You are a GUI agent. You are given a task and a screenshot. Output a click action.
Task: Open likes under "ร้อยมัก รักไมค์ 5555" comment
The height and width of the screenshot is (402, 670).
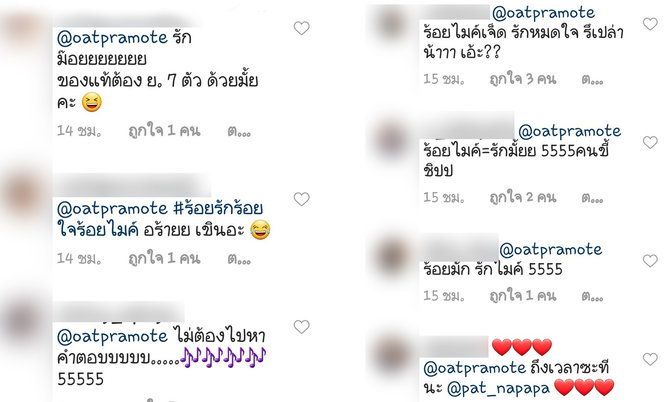pyautogui.click(x=523, y=296)
